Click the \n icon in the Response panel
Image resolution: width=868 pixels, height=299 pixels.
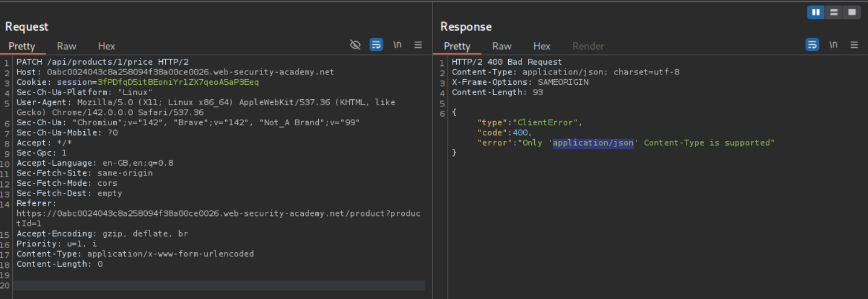(x=833, y=45)
